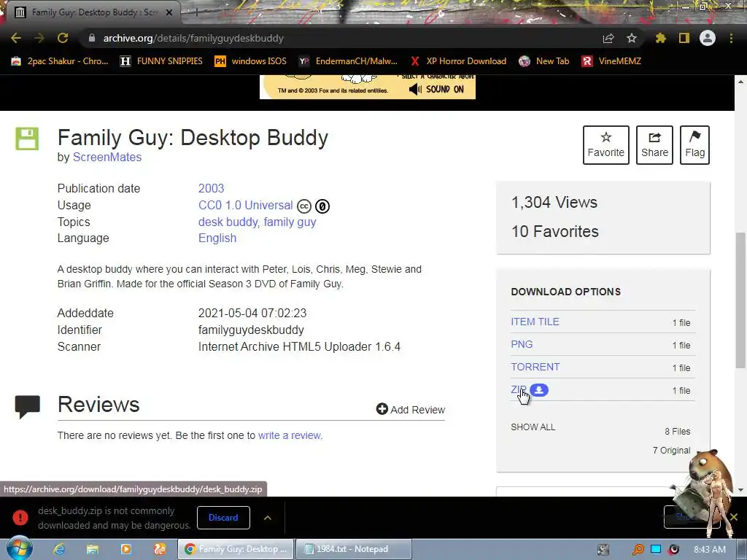
Task: Launch Internet Explorer from the taskbar
Action: click(x=60, y=549)
